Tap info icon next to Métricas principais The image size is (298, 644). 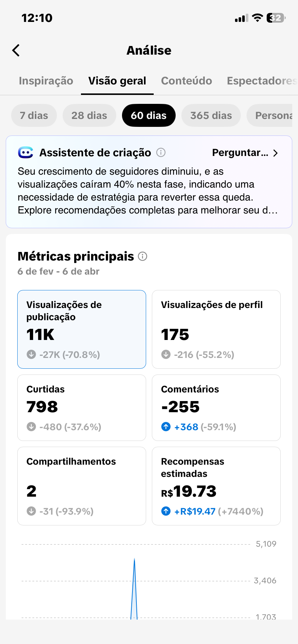coord(143,256)
